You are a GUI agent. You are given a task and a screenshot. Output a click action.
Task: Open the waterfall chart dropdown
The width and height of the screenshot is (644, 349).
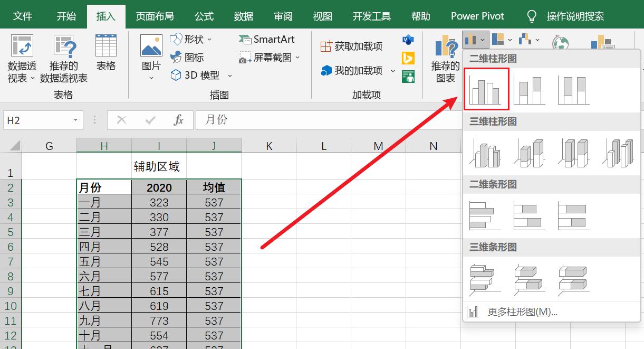529,40
